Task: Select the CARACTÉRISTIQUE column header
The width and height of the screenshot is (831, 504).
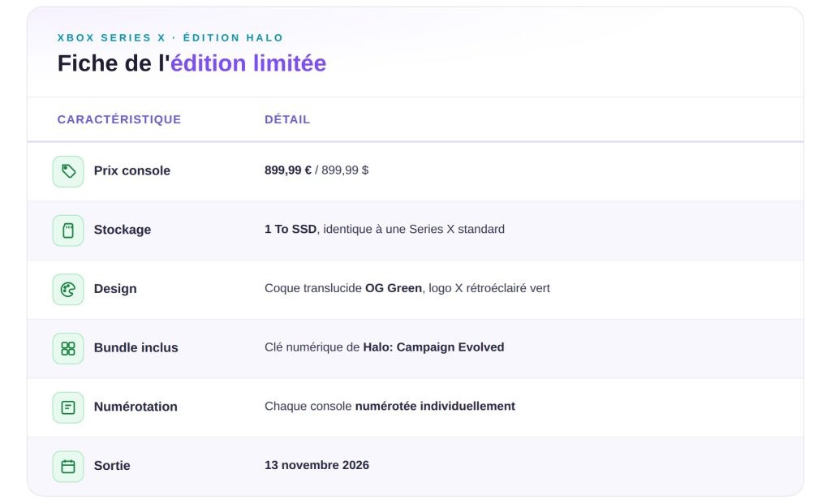Action: [119, 119]
